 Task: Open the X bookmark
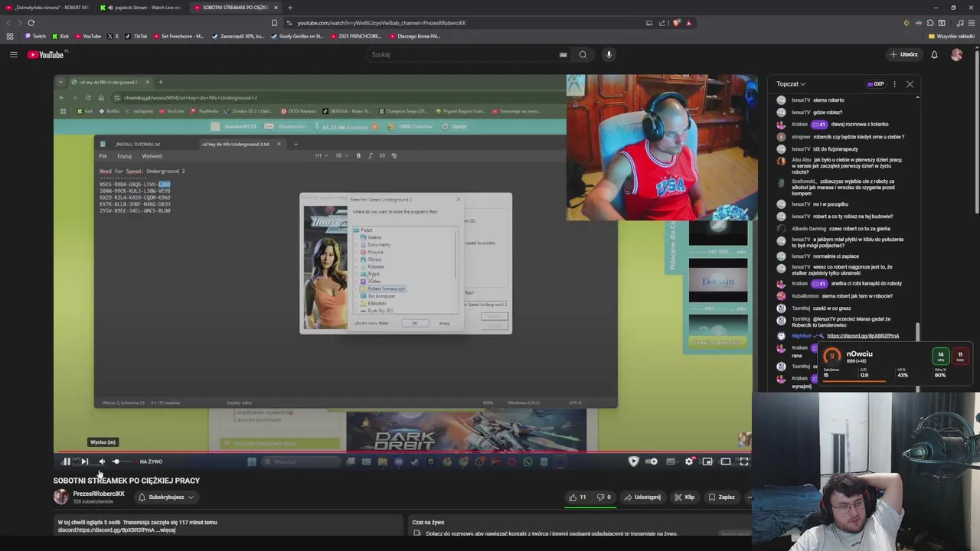(113, 36)
